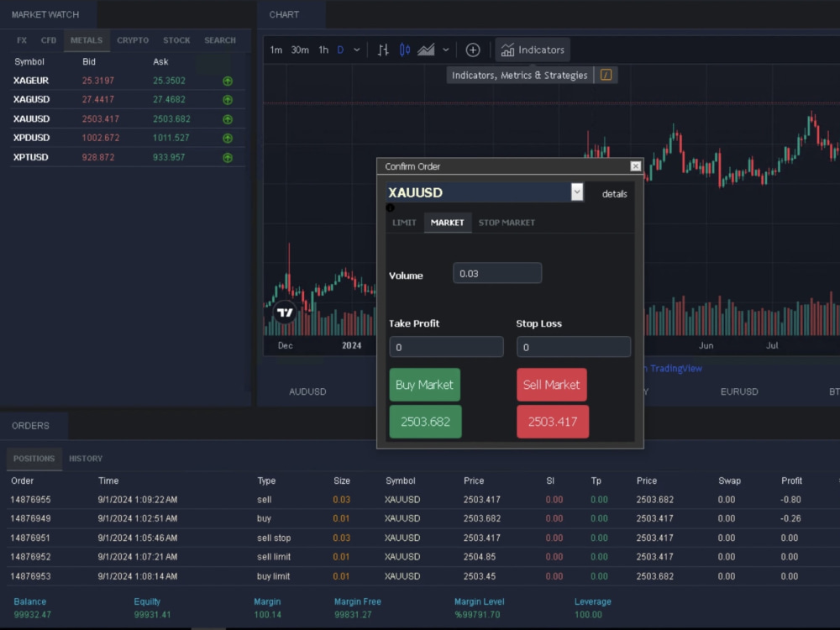Viewport: 840px width, 630px height.
Task: Click the XAGUSD bid price 27.4417
Action: (98, 100)
